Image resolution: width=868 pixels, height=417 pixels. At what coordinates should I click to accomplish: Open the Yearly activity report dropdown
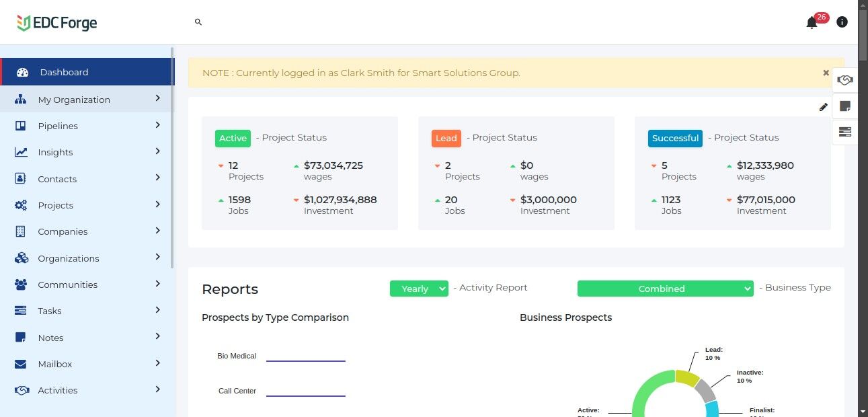coord(419,289)
